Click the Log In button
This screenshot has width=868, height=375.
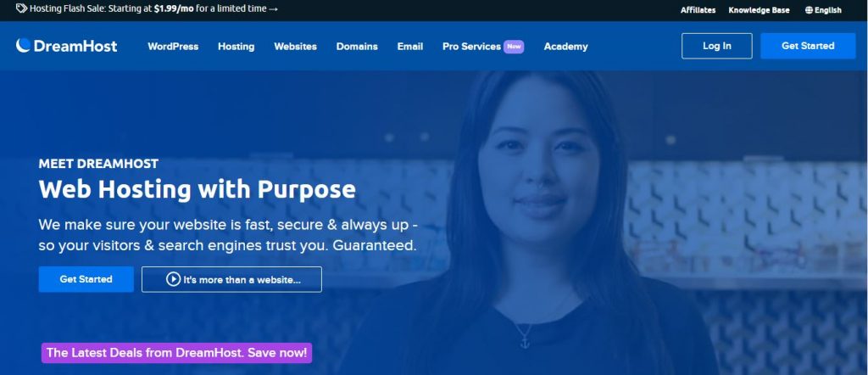coord(717,46)
